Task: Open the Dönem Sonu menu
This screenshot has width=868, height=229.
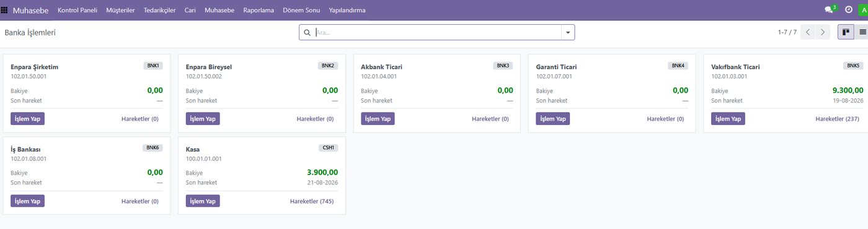Action: pyautogui.click(x=301, y=11)
